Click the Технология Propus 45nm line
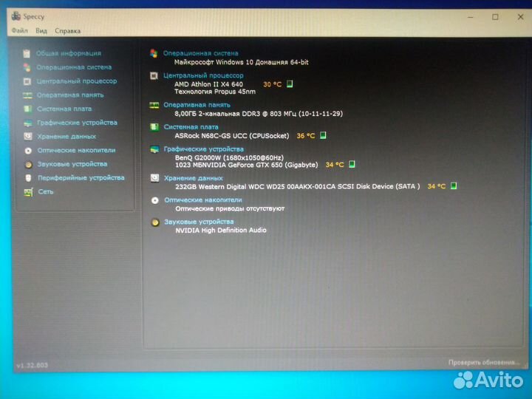532x399 pixels. pyautogui.click(x=215, y=92)
